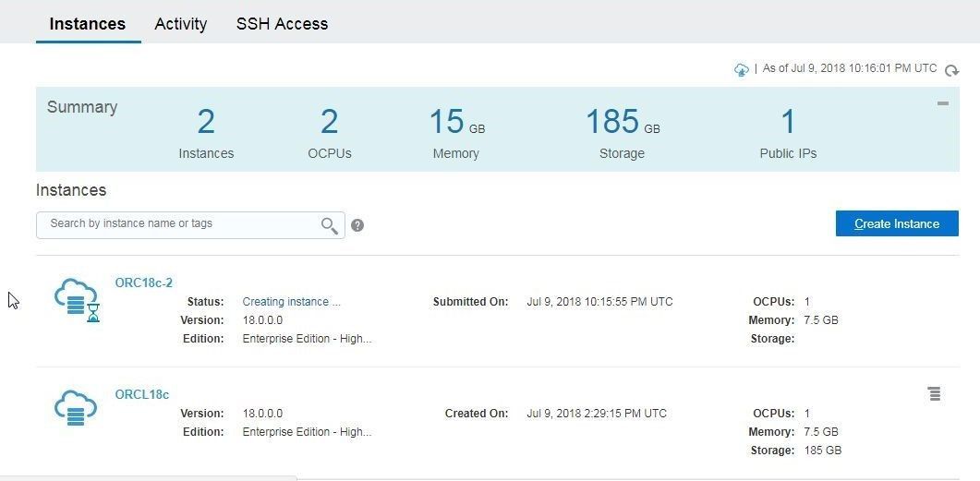Click ORCL18c Enterprise Edition text
The width and height of the screenshot is (980, 481).
click(307, 432)
